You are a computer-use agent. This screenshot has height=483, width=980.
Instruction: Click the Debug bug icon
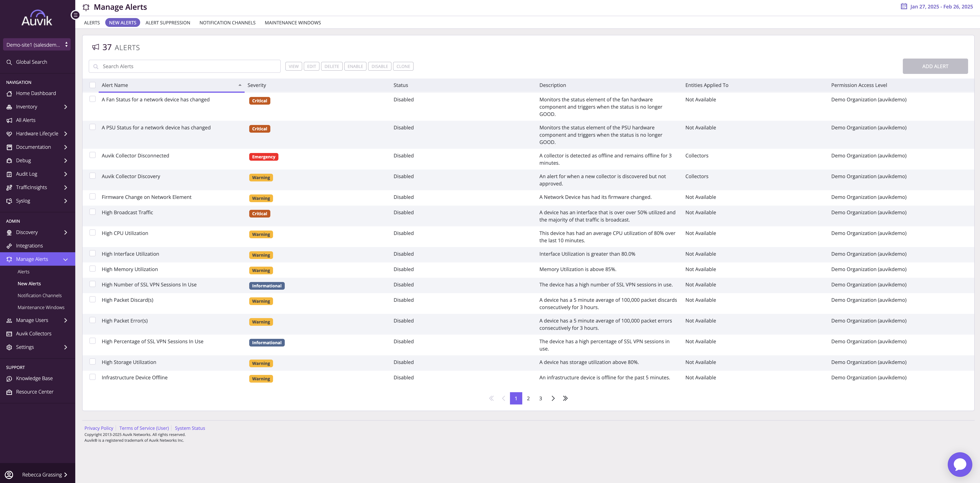click(x=9, y=160)
